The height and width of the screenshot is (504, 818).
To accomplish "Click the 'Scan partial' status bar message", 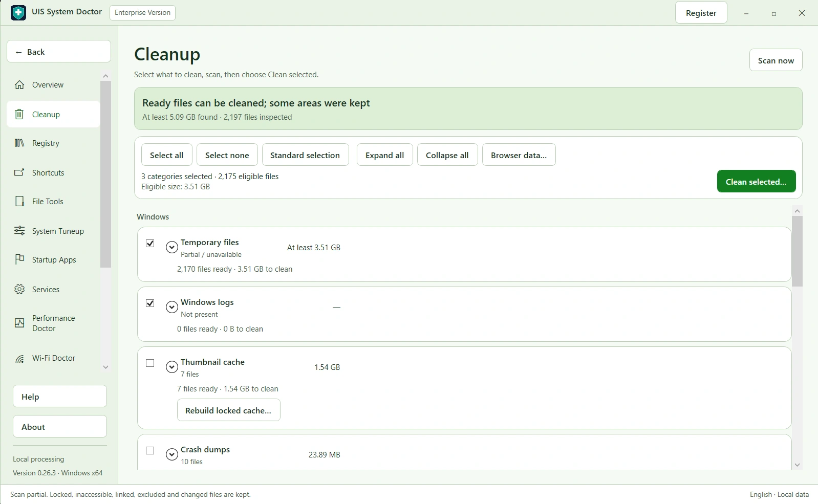I will point(131,495).
